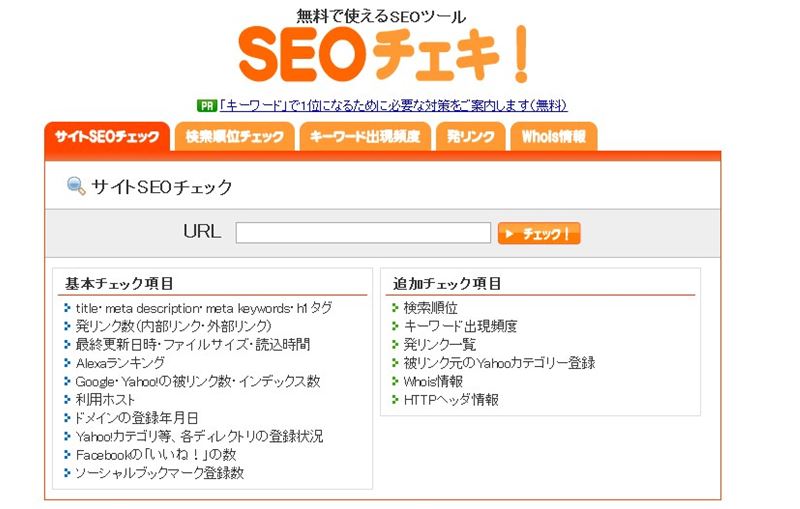Click the キーワード出現頻度 list item
Screen dimensions: 800x509
pyautogui.click(x=460, y=326)
